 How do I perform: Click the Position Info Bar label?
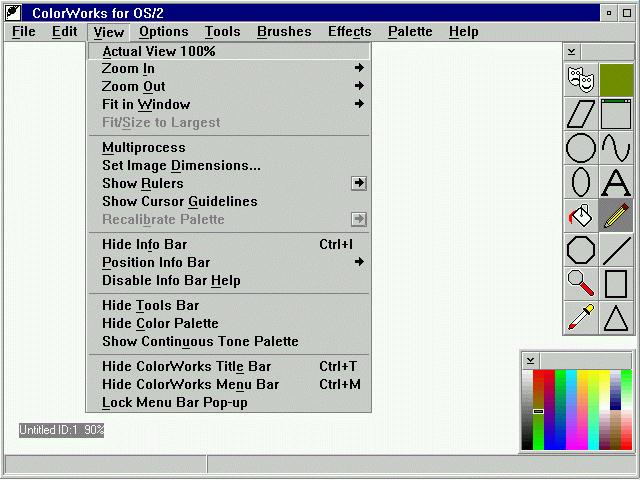pos(156,262)
